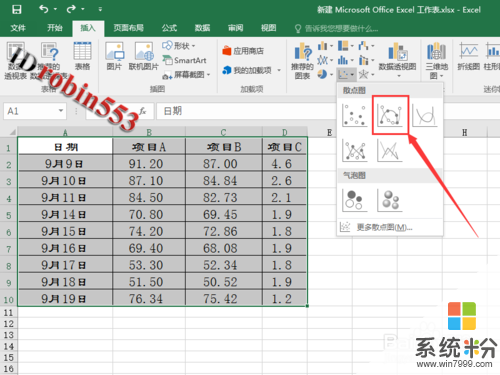Switch to the 审阅 tab
The width and height of the screenshot is (500, 375).
coord(235,28)
